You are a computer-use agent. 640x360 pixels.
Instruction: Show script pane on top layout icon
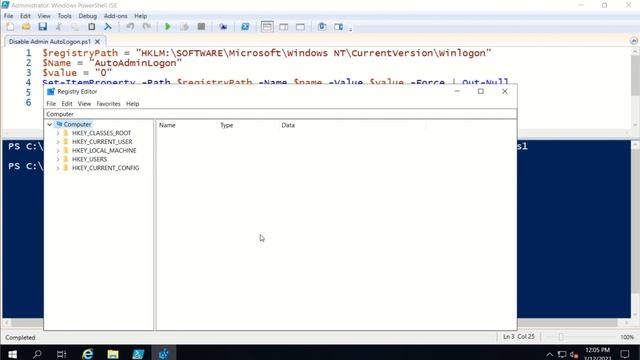[267, 27]
